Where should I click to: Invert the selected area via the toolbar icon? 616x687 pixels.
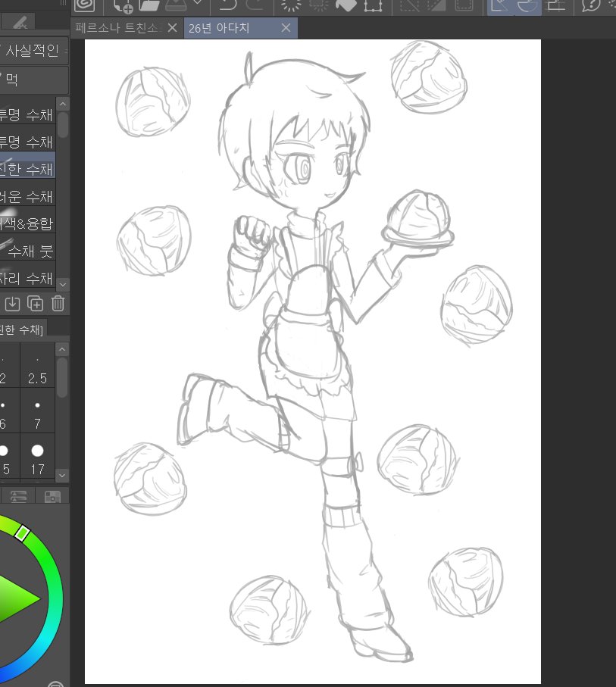click(x=436, y=5)
